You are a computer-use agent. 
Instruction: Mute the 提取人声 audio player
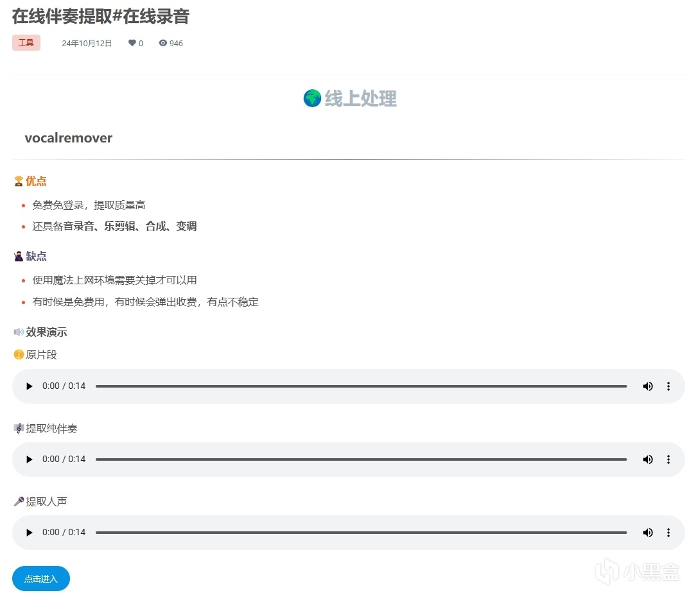647,532
